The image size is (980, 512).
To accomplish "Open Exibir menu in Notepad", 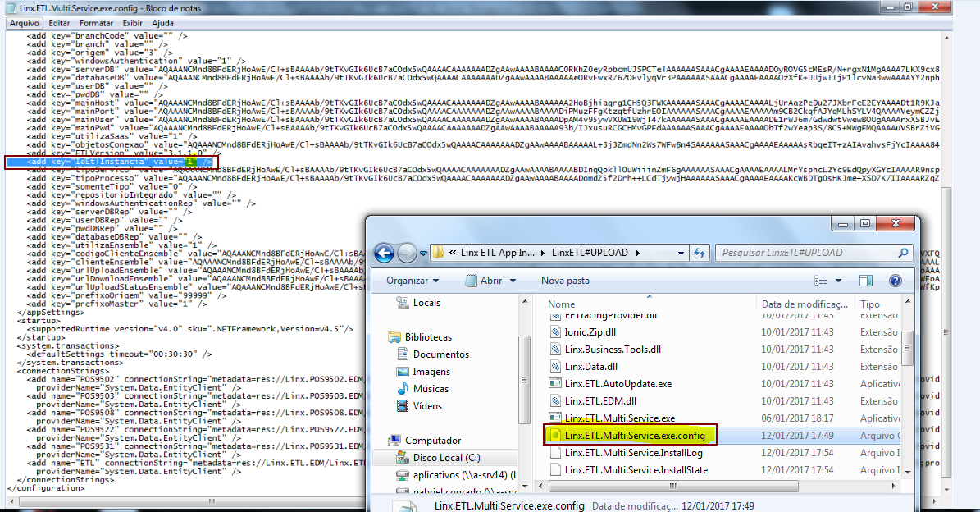I will [132, 23].
